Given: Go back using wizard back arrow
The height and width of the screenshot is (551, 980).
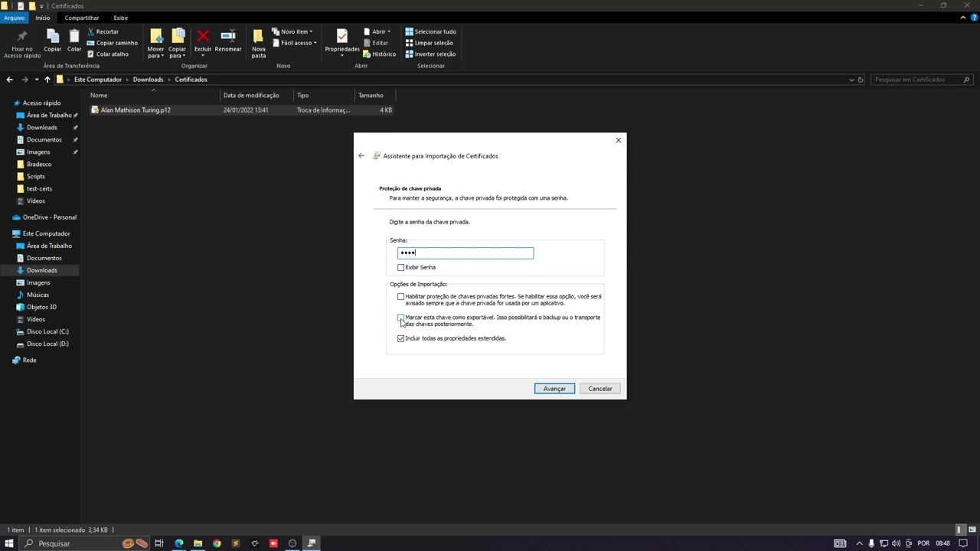Looking at the screenshot, I should pyautogui.click(x=361, y=156).
